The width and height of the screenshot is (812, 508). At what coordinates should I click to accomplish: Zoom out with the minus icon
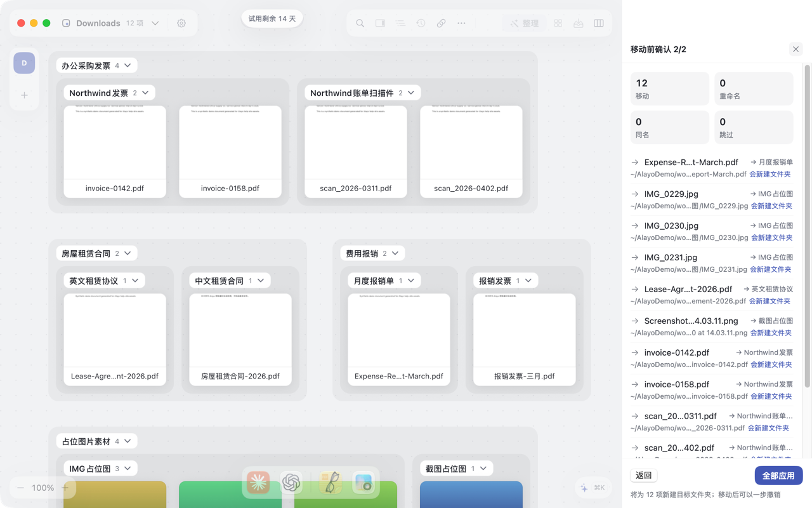click(20, 488)
